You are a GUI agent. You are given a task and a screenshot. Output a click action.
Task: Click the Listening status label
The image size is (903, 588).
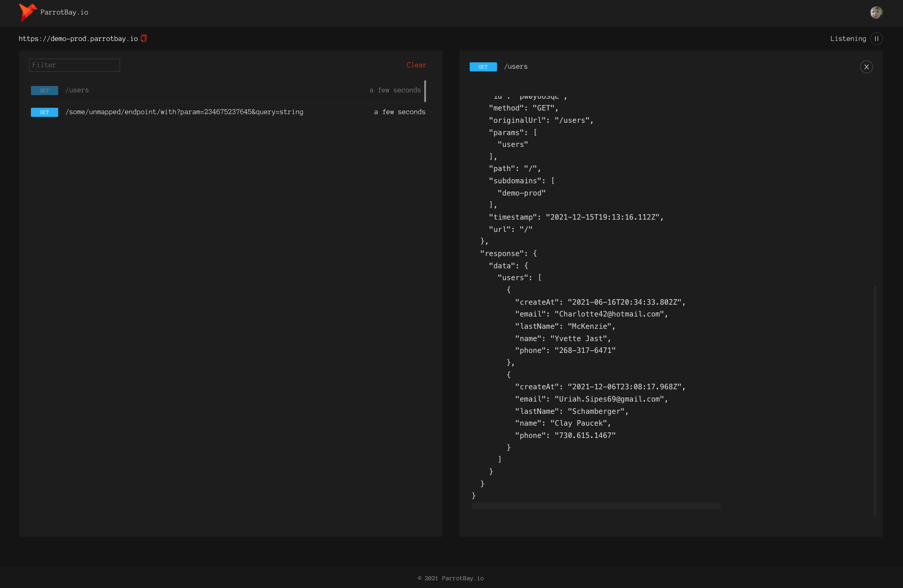coord(848,39)
